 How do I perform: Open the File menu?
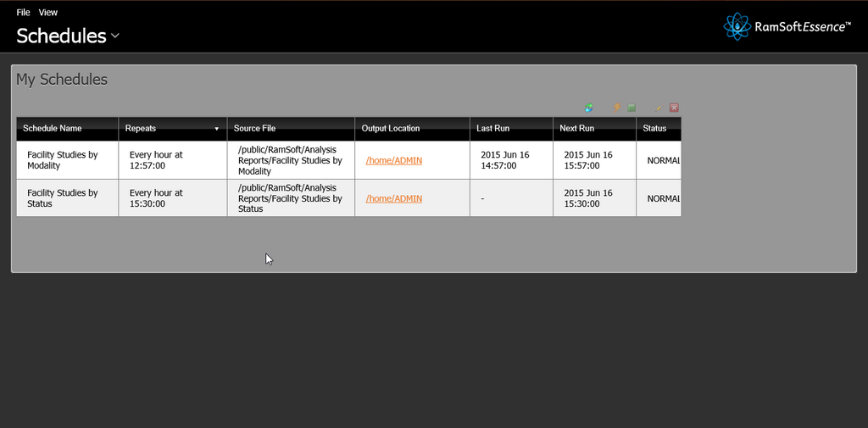tap(23, 13)
